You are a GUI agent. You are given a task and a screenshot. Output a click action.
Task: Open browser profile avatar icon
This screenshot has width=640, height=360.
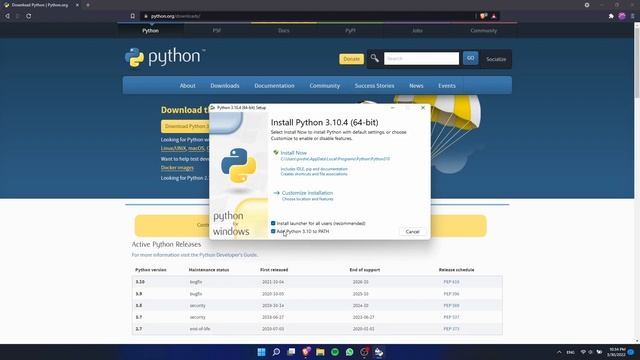point(622,16)
